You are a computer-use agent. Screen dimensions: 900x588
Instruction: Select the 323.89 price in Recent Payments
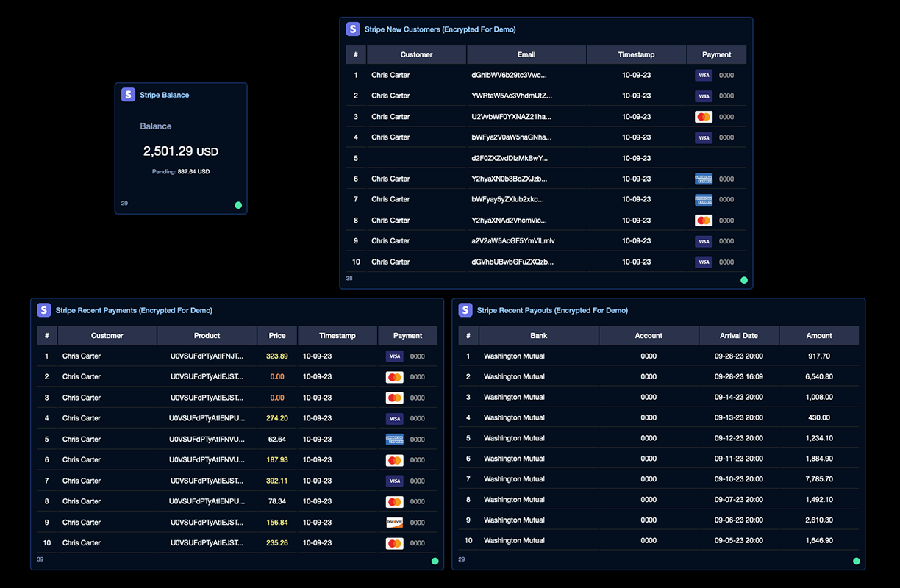pos(277,356)
